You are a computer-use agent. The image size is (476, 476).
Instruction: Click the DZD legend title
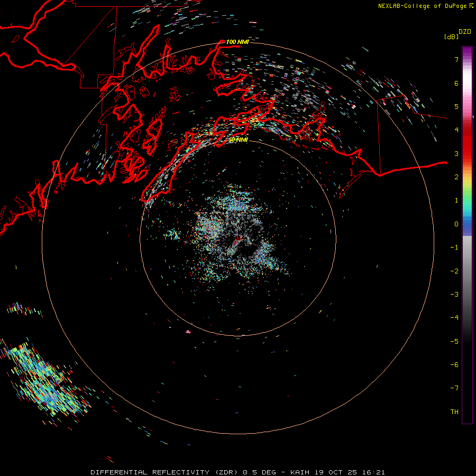(465, 32)
